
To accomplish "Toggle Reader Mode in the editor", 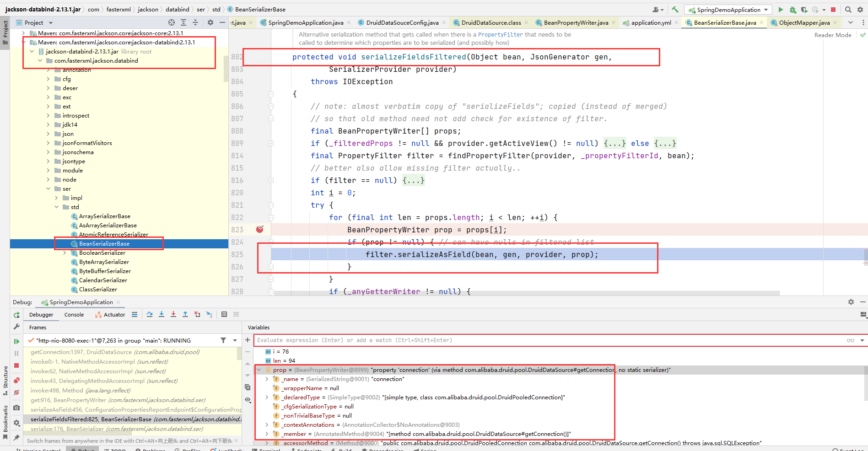I will [833, 35].
